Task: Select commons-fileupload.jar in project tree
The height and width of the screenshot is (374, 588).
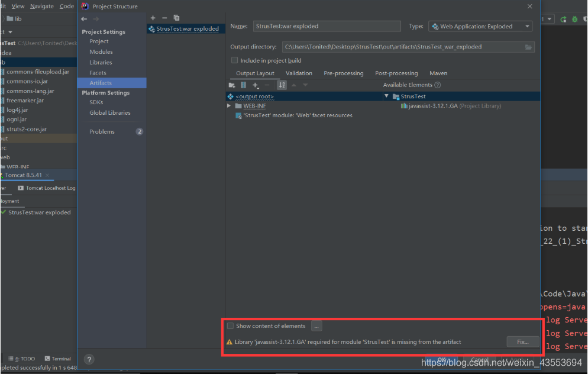Action: click(38, 72)
